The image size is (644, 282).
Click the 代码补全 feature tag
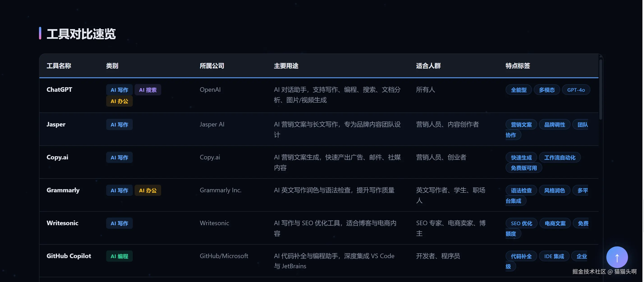click(521, 257)
